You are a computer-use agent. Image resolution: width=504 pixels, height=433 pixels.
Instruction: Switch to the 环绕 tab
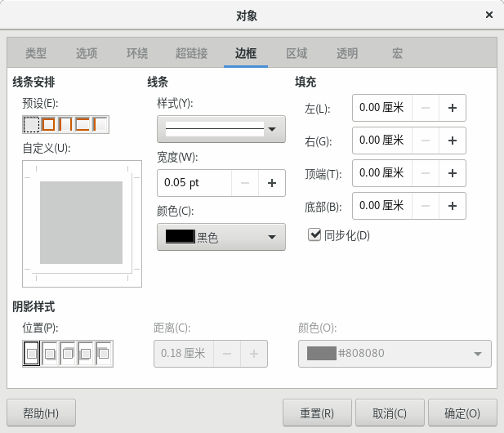137,53
